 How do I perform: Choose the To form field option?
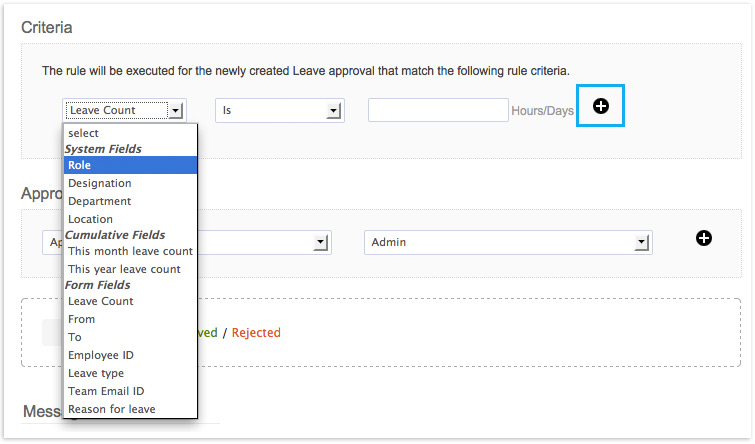pos(130,337)
